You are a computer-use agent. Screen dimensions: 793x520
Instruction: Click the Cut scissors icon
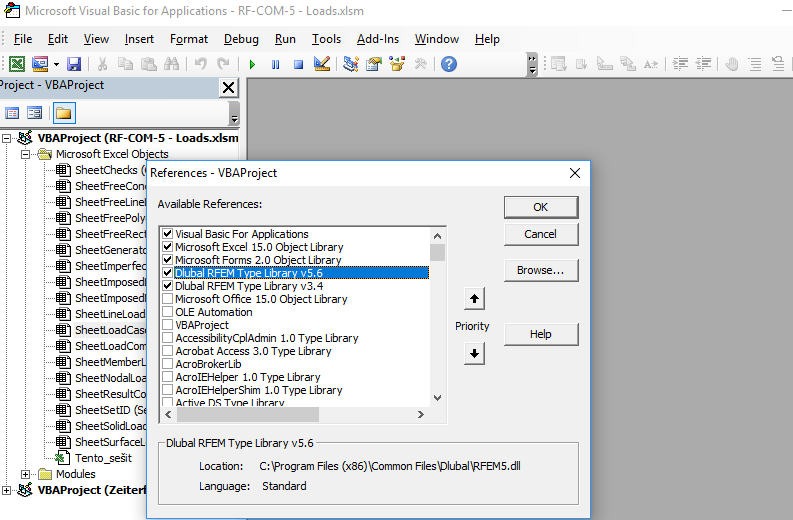click(x=102, y=64)
